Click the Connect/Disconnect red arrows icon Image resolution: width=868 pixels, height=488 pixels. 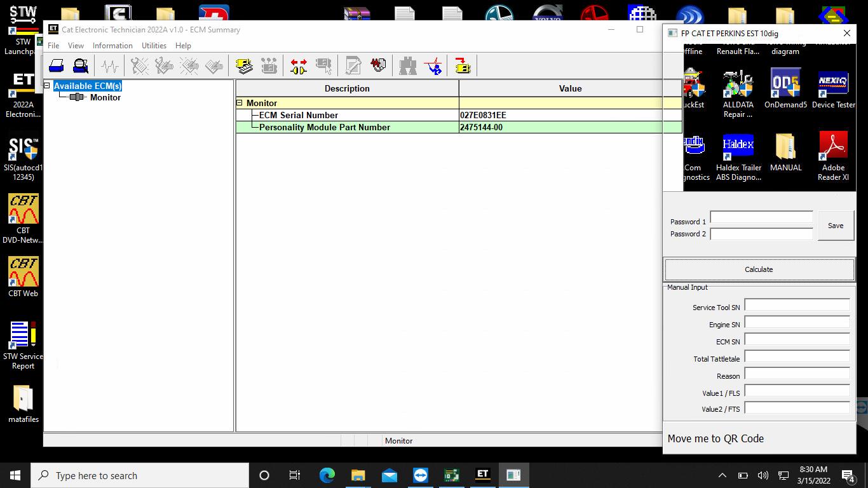tap(299, 65)
